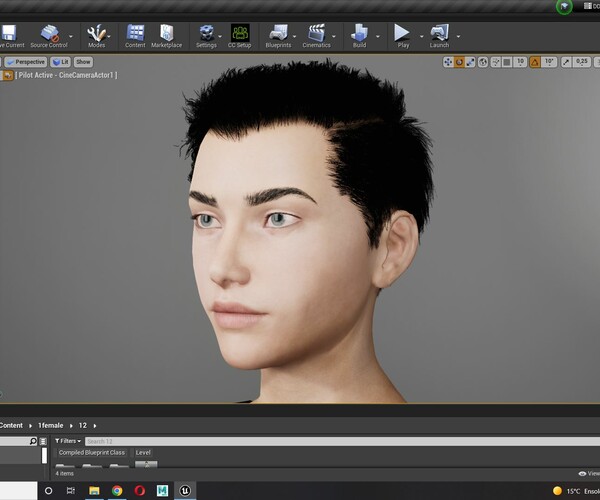The height and width of the screenshot is (500, 600).
Task: Toggle the Compiled Blueprint Class filter
Action: coord(92,453)
